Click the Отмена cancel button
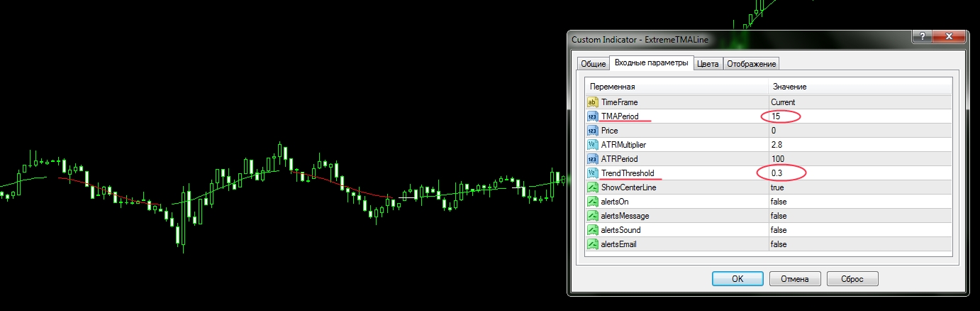 pyautogui.click(x=794, y=278)
